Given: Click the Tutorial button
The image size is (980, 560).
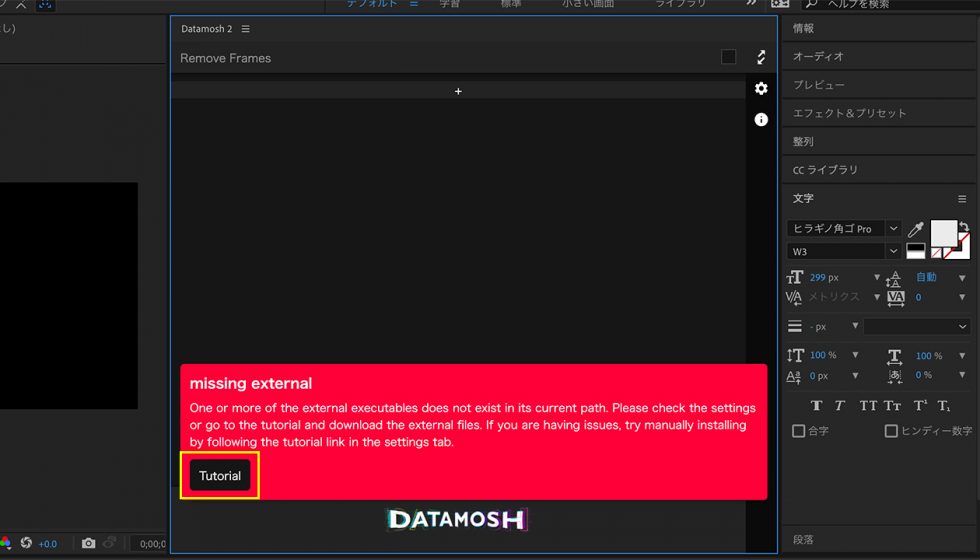Looking at the screenshot, I should [220, 476].
